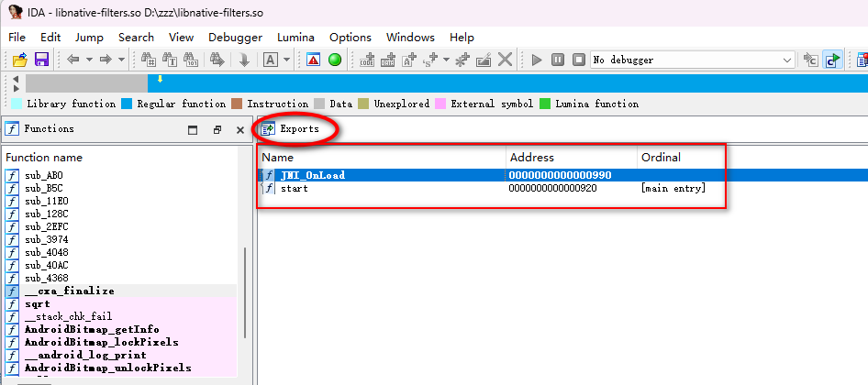Switch to the Exports tab
This screenshot has height=385, width=868.
tap(291, 129)
